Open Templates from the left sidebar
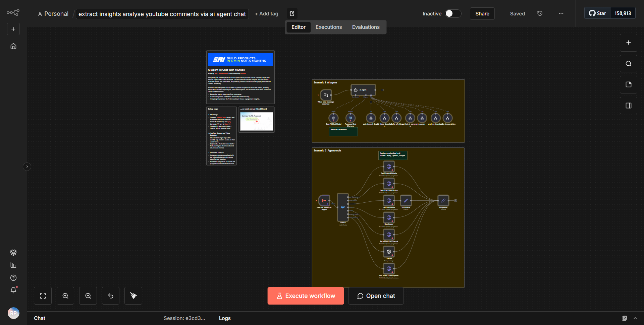 [13, 253]
